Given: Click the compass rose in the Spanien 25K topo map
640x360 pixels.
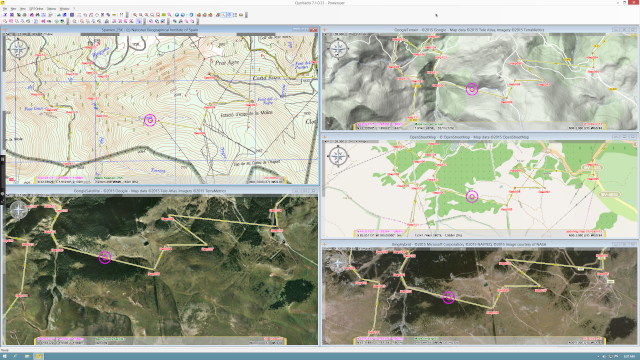Looking at the screenshot, I should [18, 49].
